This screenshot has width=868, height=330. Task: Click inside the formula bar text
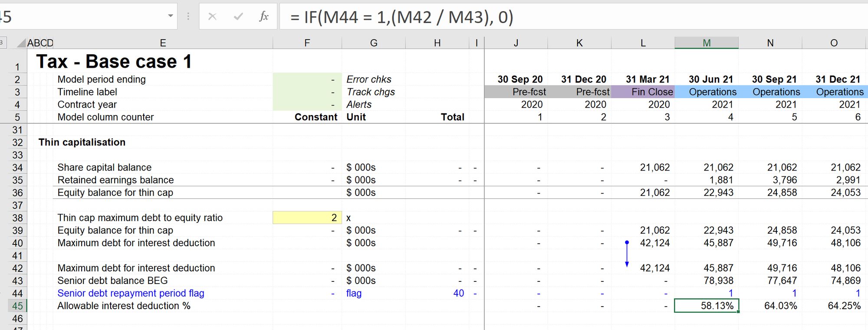[573, 16]
